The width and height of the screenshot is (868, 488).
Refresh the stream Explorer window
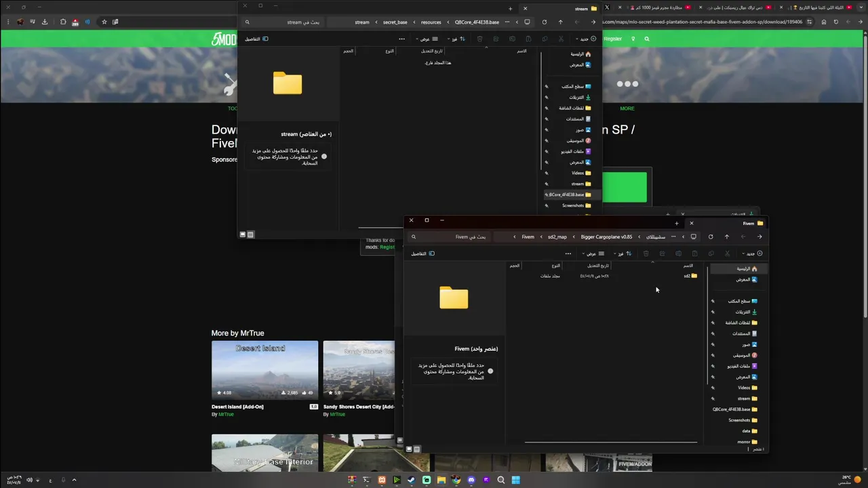point(544,22)
